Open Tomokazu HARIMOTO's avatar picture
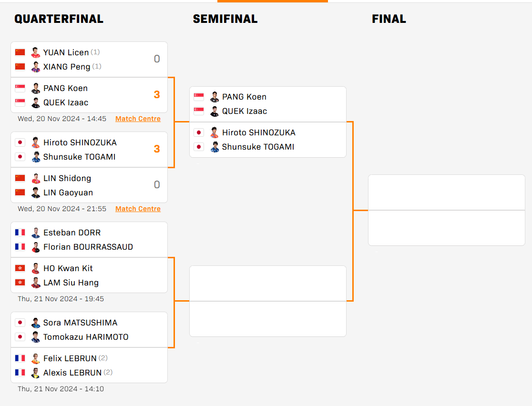Screen dimensions: 532x406 tap(35, 337)
